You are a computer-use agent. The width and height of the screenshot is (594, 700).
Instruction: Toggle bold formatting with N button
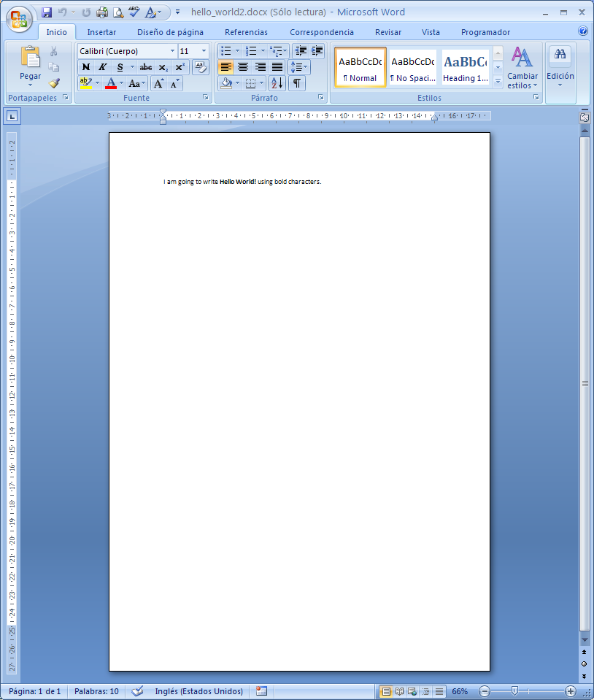[86, 67]
